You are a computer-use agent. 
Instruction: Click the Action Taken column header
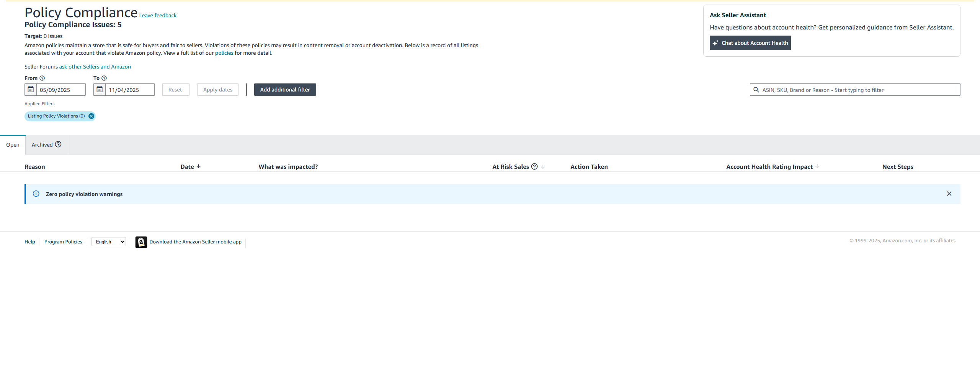589,167
